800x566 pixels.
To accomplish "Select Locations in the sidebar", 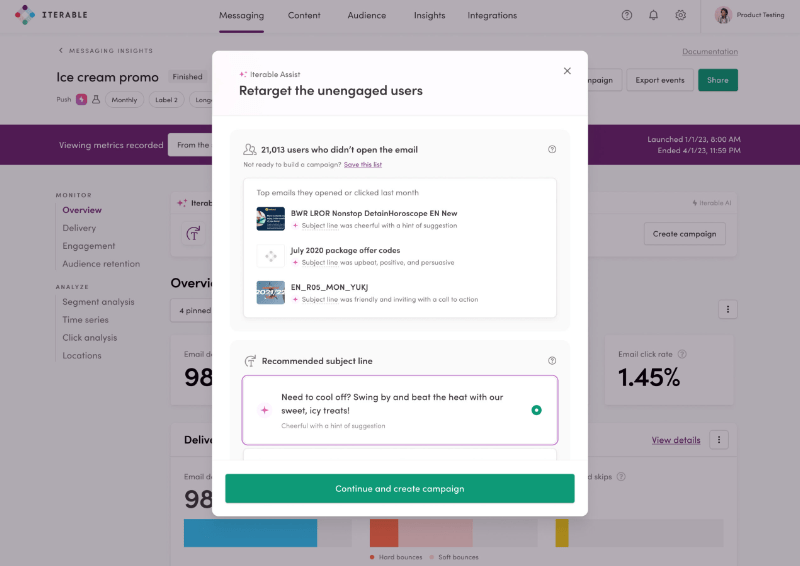I will pyautogui.click(x=82, y=355).
